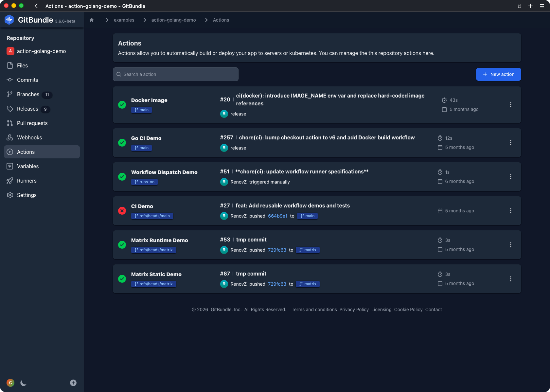Screen dimensions: 550x392
Task: Click the green success icon for Docker Image
Action: (x=122, y=105)
